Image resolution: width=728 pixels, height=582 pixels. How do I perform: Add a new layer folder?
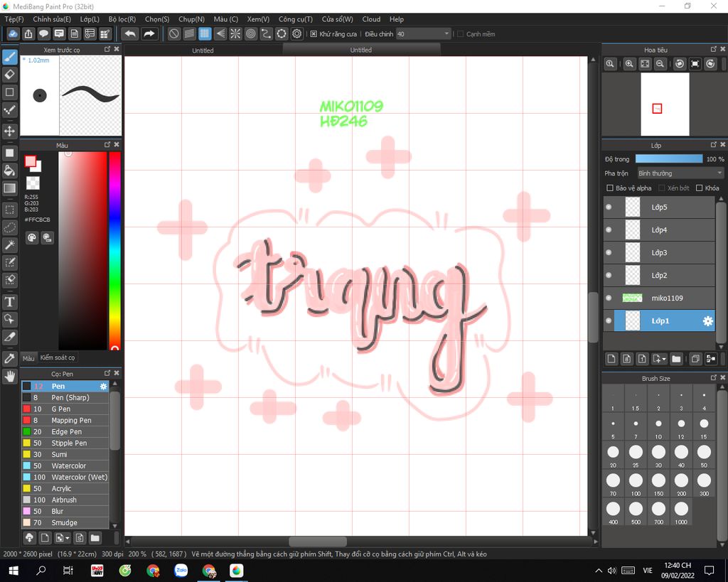point(677,359)
